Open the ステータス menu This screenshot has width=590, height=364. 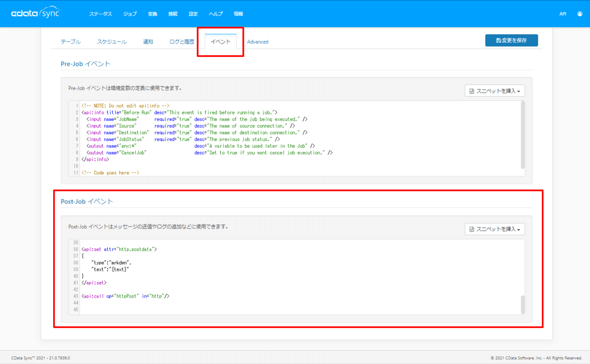click(x=100, y=14)
